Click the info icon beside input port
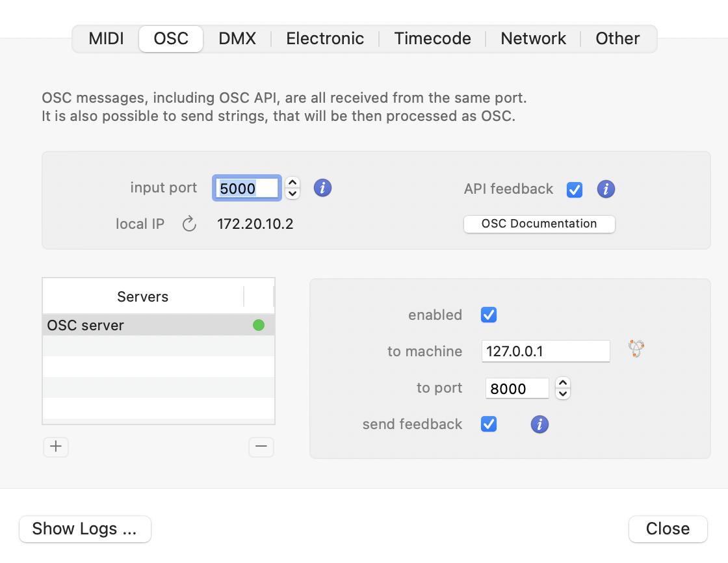 [x=322, y=188]
